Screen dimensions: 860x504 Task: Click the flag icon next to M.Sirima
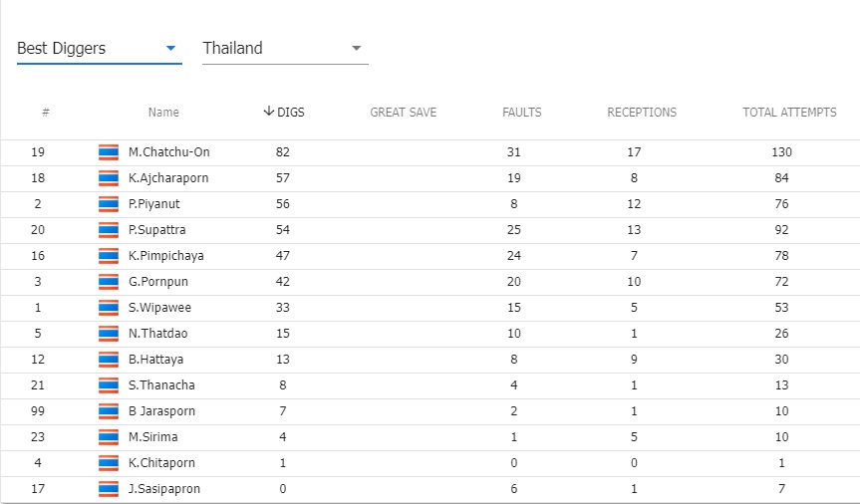tap(108, 436)
